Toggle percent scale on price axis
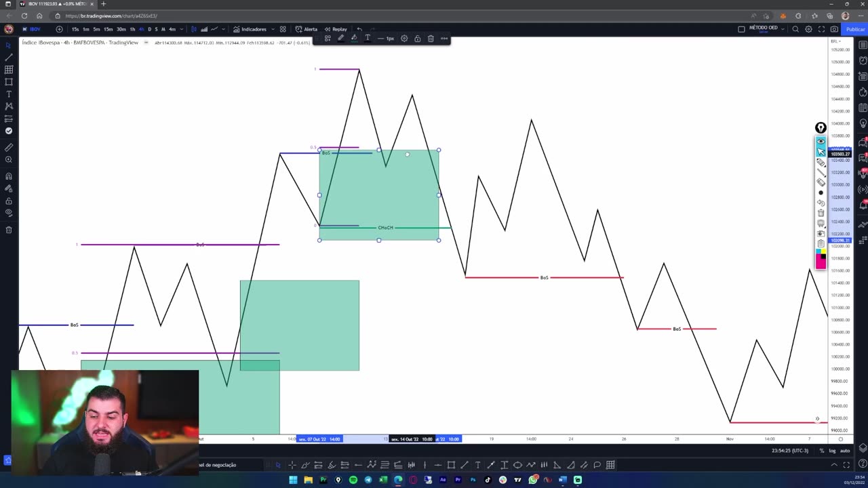 click(x=821, y=451)
